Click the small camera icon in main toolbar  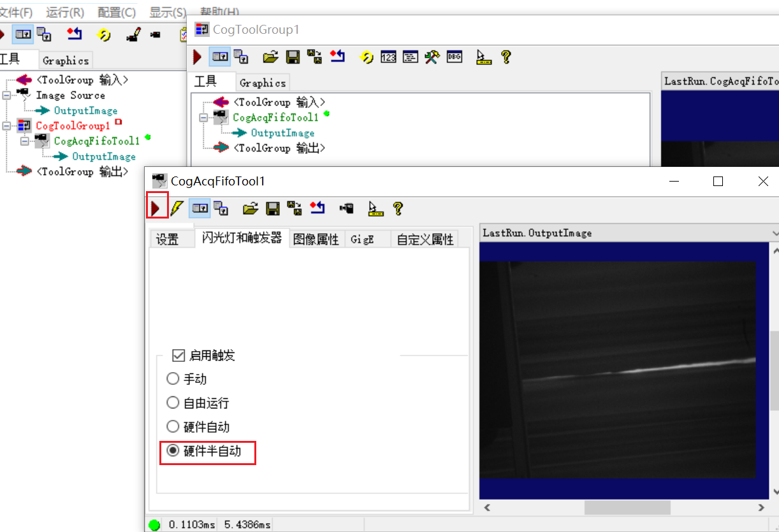coord(156,34)
